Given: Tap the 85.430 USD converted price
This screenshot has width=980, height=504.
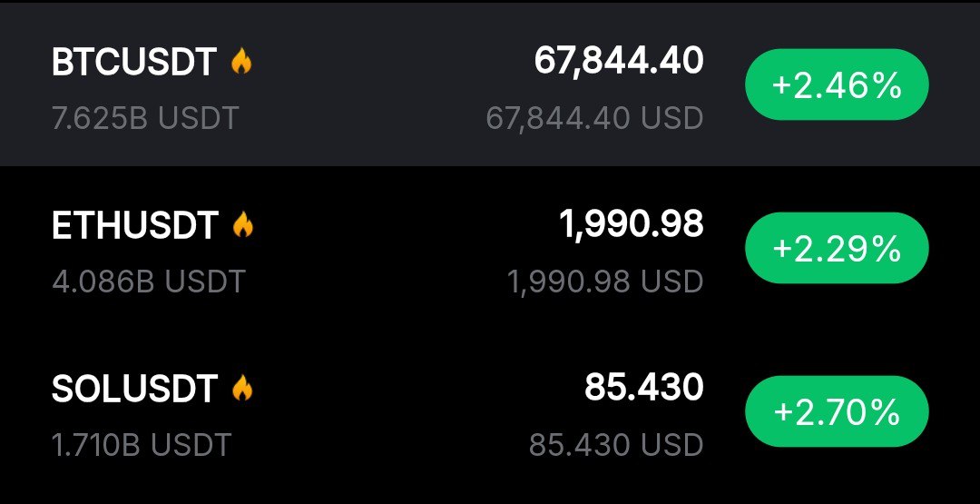Looking at the screenshot, I should click(616, 445).
